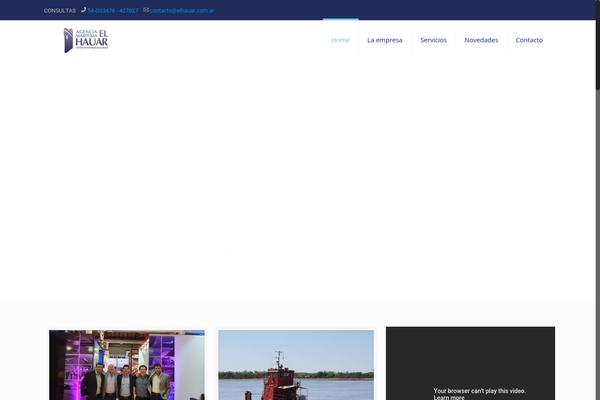The height and width of the screenshot is (400, 600).
Task: Click the phone icon in top bar
Action: 83,10
